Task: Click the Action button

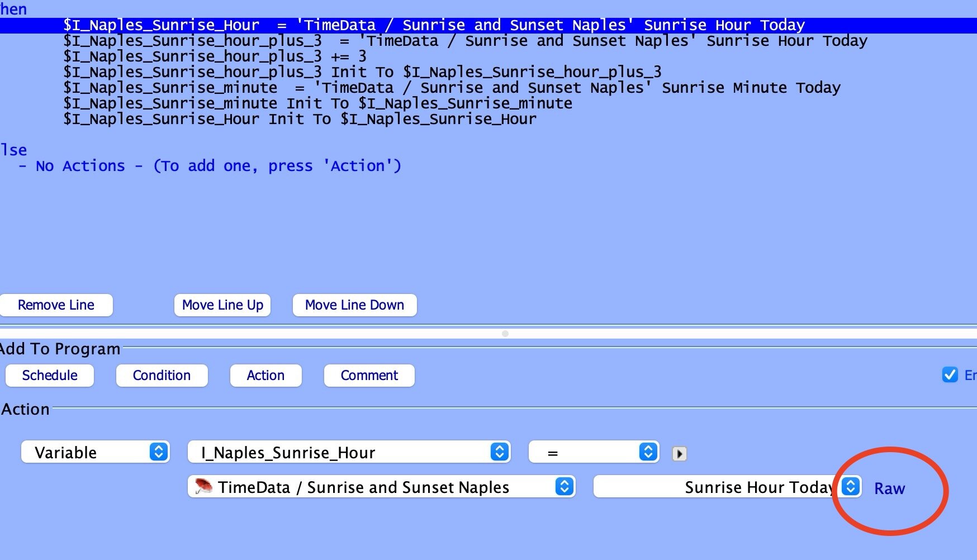Action: tap(265, 376)
